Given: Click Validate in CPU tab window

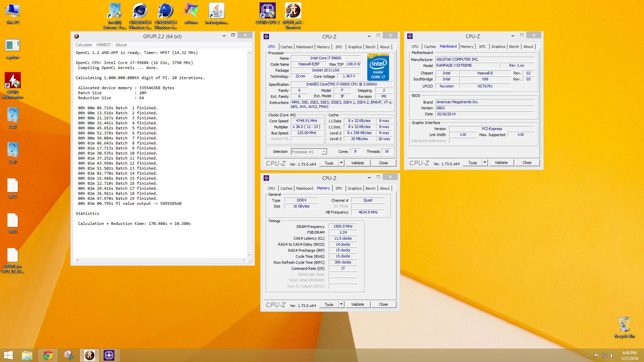Looking at the screenshot, I should [358, 163].
